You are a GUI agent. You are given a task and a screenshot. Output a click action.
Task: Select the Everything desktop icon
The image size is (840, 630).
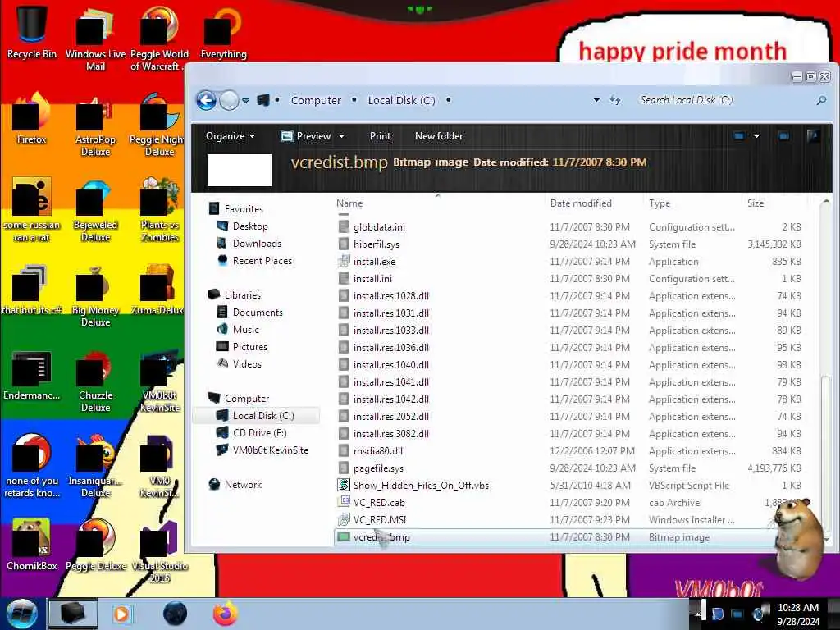point(223,32)
